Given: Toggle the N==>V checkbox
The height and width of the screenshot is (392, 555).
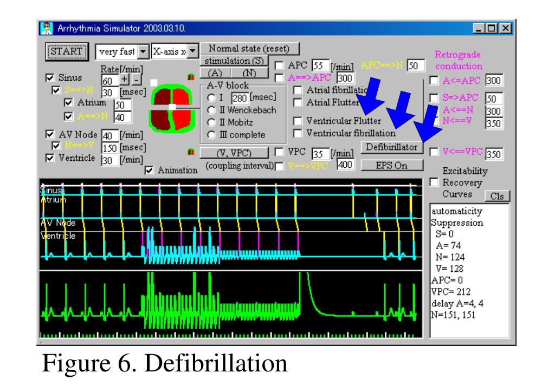Looking at the screenshot, I should [56, 146].
